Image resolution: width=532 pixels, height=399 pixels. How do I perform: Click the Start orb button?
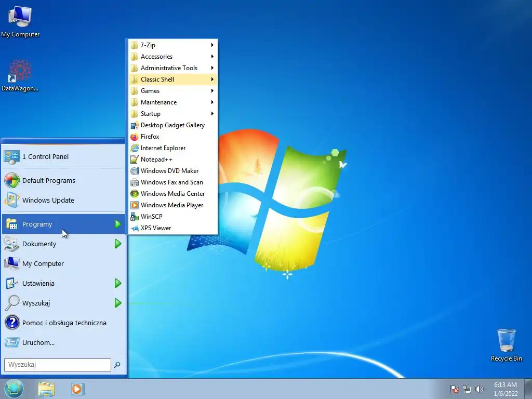click(14, 389)
